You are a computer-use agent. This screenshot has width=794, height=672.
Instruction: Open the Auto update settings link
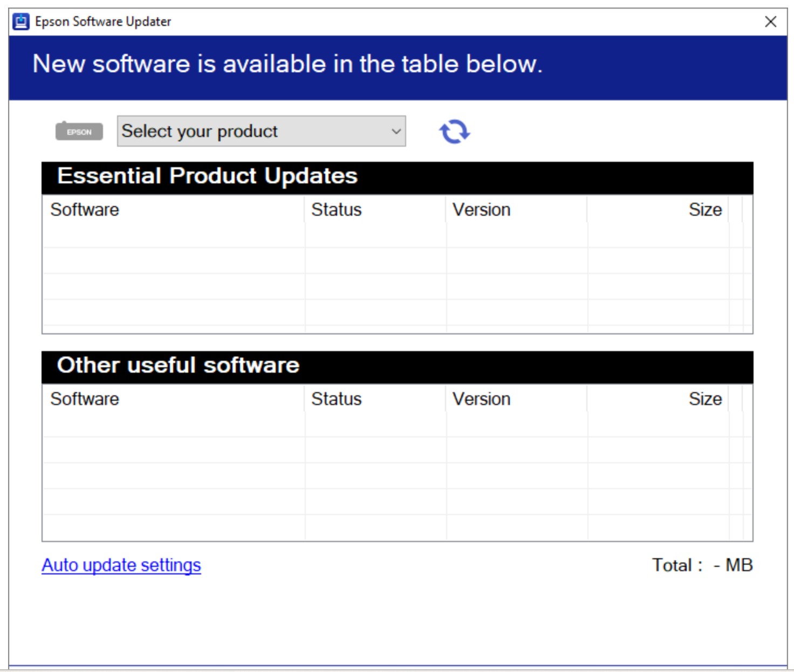point(121,565)
